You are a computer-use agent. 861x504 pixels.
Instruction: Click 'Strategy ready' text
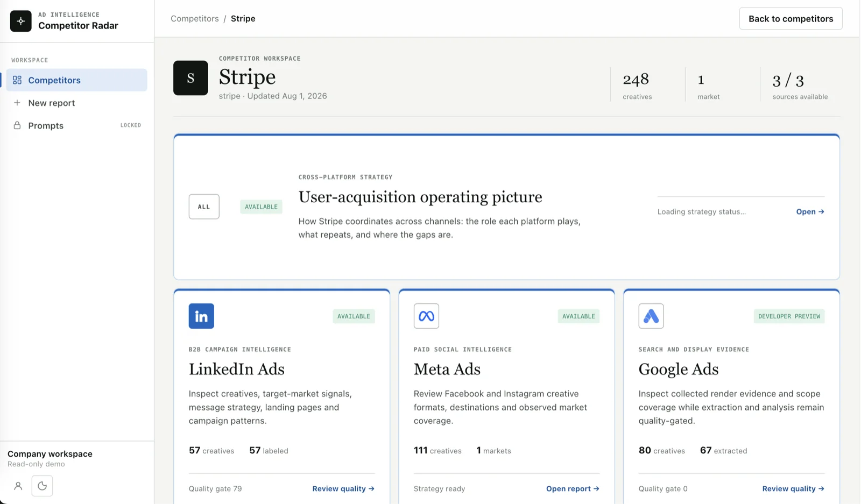coord(439,489)
